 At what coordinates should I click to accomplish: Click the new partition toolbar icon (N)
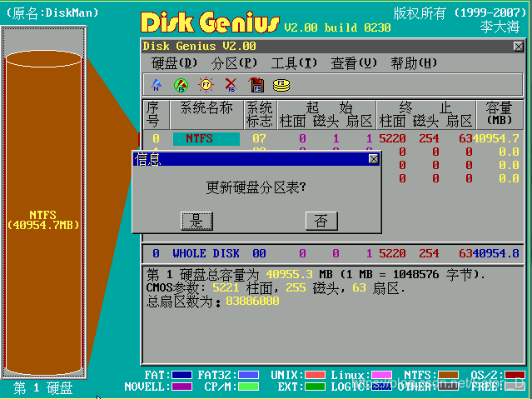[x=157, y=85]
